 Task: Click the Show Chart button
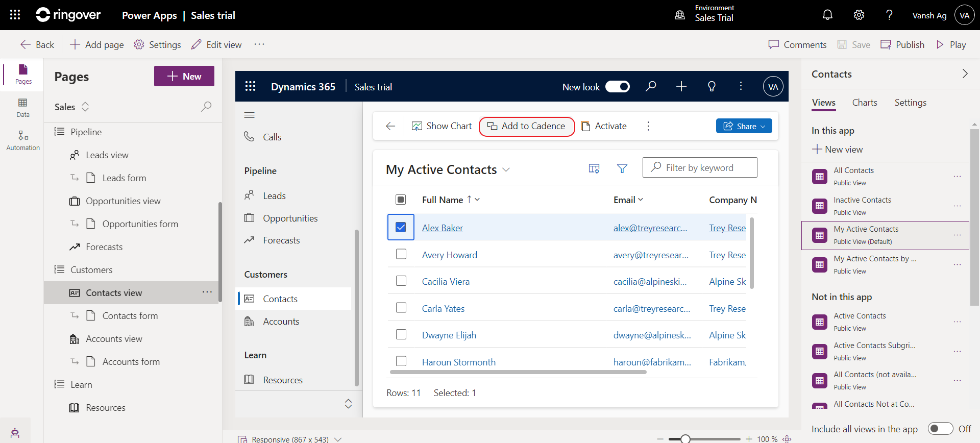point(442,126)
